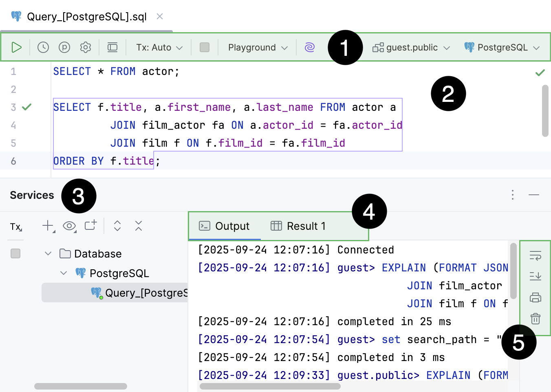Open the Tx: Auto transaction mode dropdown

(x=158, y=47)
